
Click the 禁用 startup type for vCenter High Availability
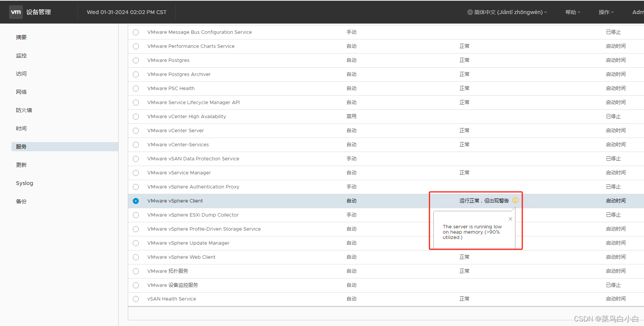[x=351, y=117]
